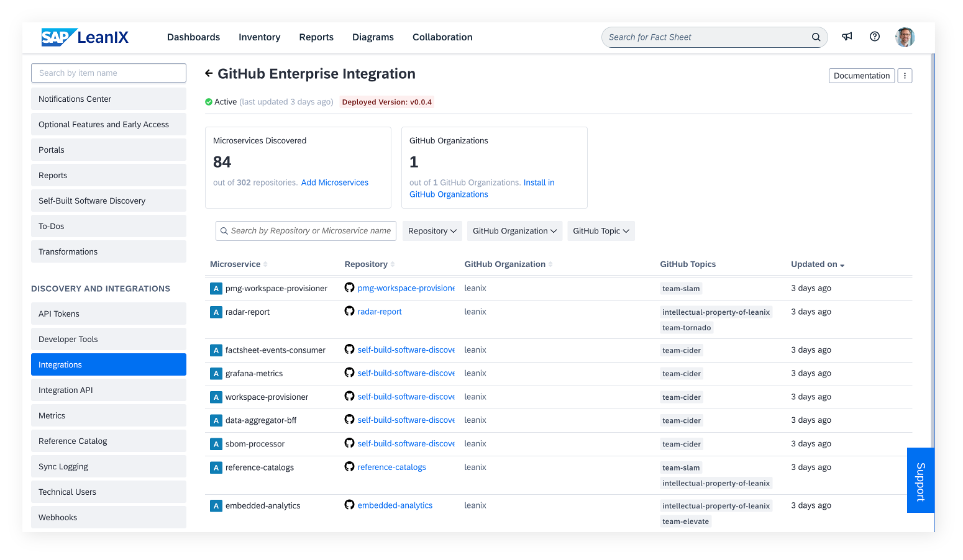Click the Add Microservices link
Screen dimensions: 963x560
pyautogui.click(x=335, y=183)
